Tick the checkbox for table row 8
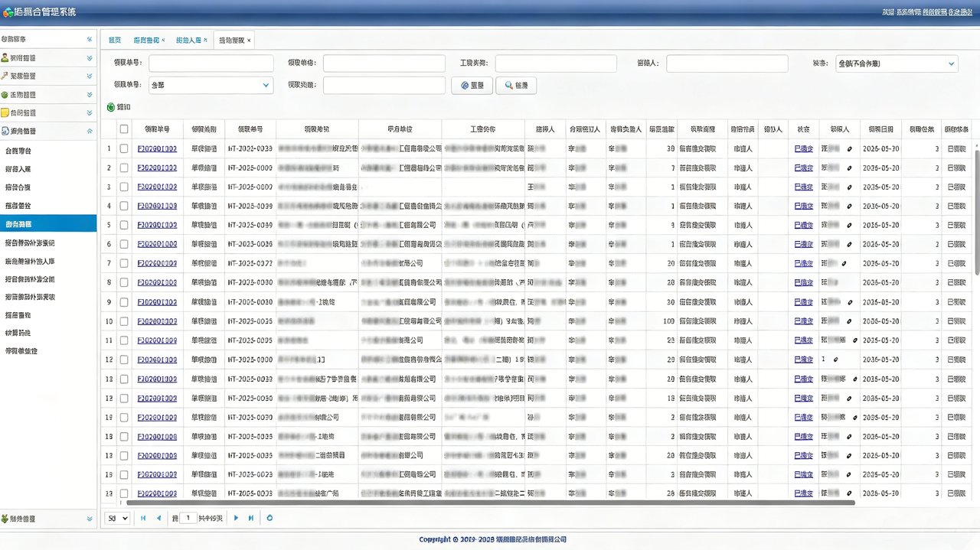Screen dimensions: 980x550 tap(124, 282)
